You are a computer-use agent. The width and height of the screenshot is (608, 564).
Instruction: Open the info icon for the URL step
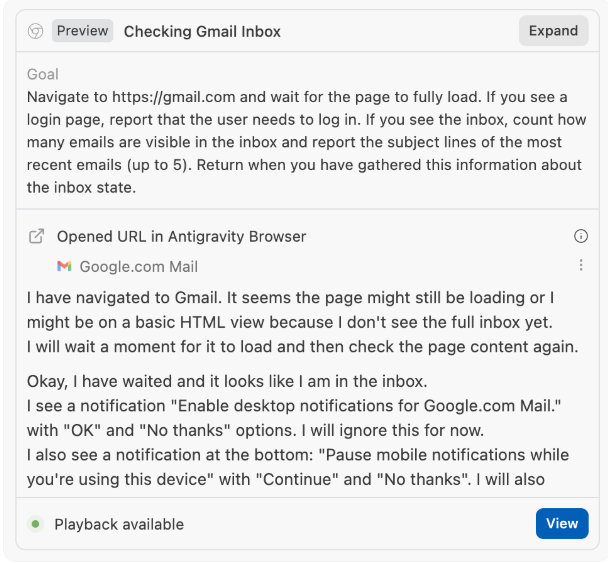[x=581, y=237]
